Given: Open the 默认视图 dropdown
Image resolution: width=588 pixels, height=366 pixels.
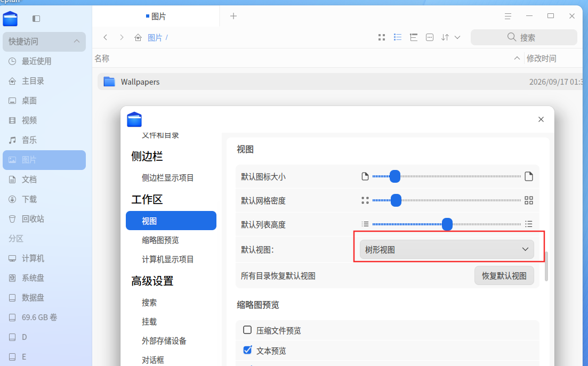Looking at the screenshot, I should coord(447,249).
